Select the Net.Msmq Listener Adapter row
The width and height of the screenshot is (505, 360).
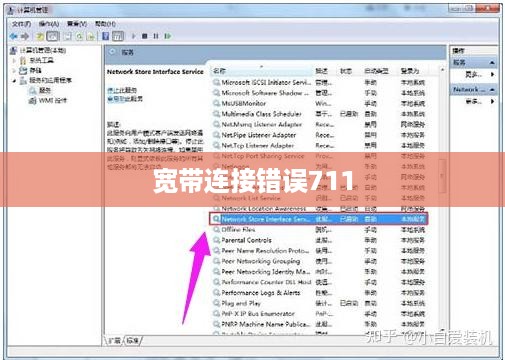pos(319,124)
